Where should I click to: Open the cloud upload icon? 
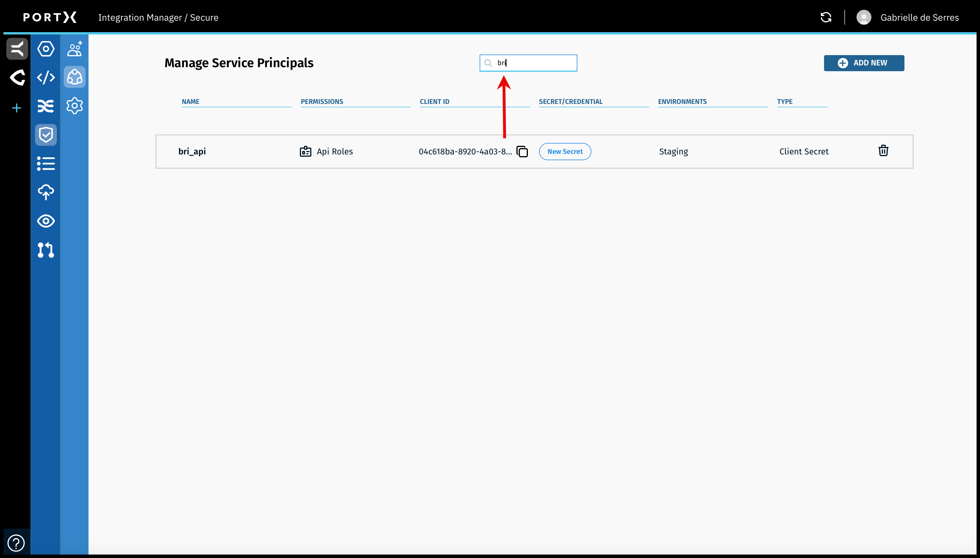[x=46, y=192]
